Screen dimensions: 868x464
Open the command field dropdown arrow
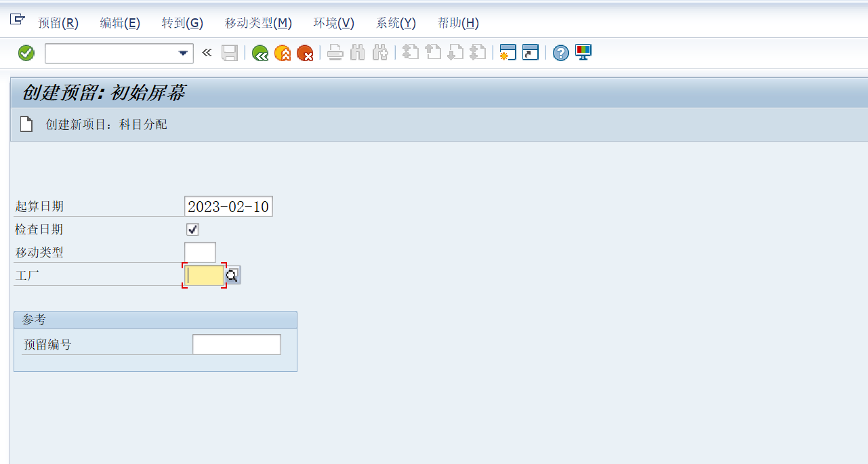click(183, 53)
